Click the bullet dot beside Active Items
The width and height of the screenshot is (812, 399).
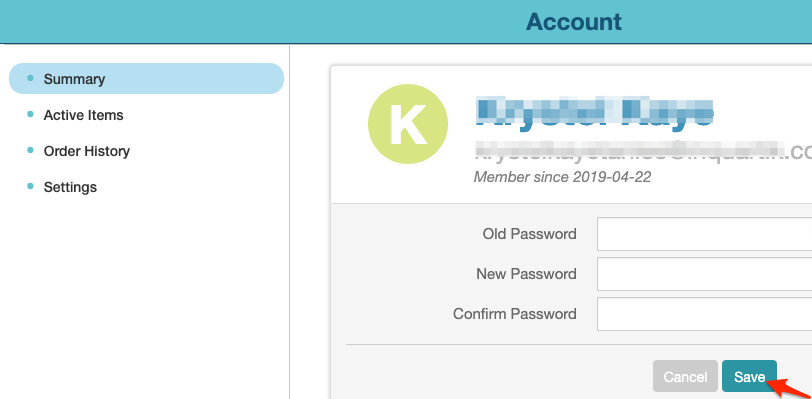30,114
